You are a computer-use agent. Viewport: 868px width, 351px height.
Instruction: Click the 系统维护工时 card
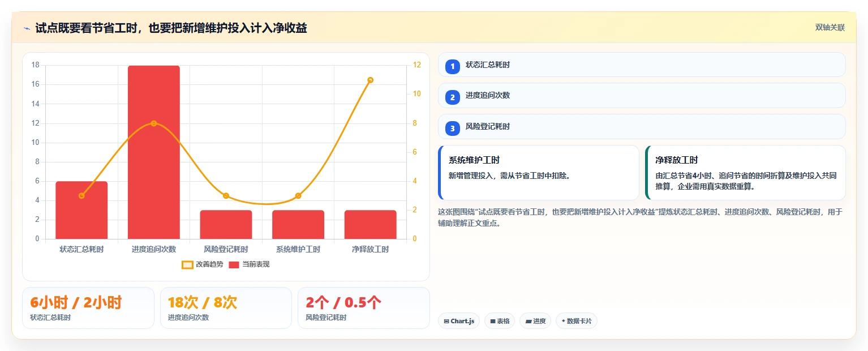point(539,173)
